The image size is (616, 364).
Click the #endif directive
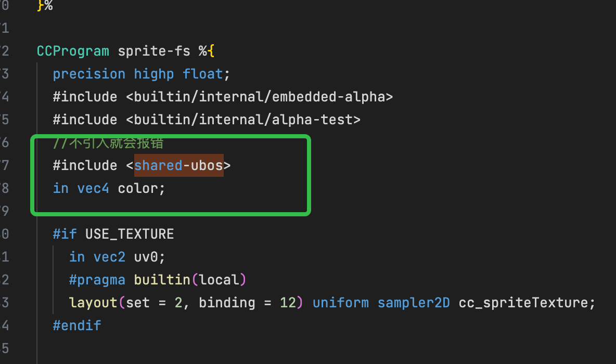pos(77,326)
